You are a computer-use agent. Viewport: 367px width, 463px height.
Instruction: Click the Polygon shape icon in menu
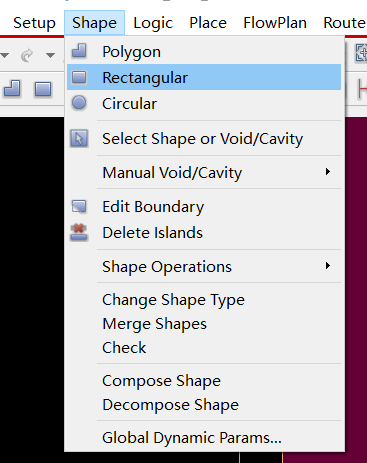pyautogui.click(x=79, y=51)
